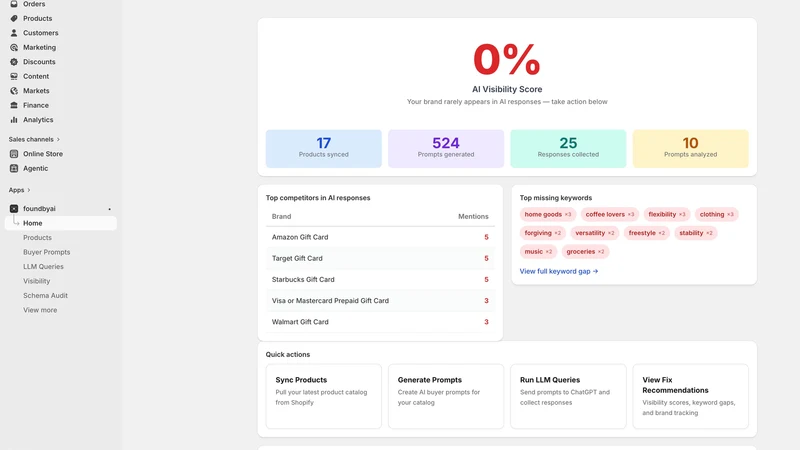Click the Target Gift Card row
This screenshot has height=450, width=800.
coord(380,259)
